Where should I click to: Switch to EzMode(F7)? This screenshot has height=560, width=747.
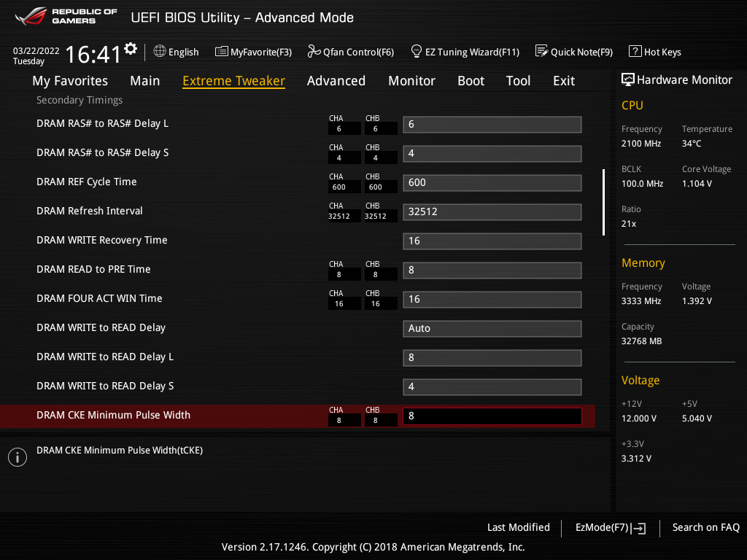[611, 528]
